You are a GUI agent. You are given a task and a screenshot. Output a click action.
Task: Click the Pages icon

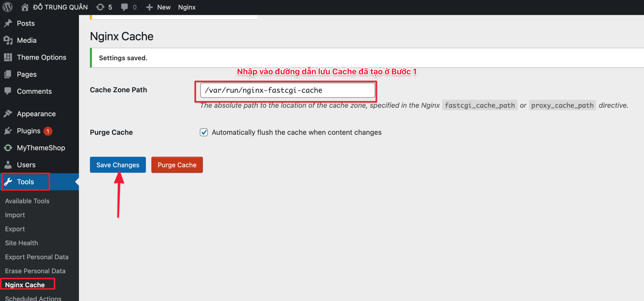coord(8,74)
